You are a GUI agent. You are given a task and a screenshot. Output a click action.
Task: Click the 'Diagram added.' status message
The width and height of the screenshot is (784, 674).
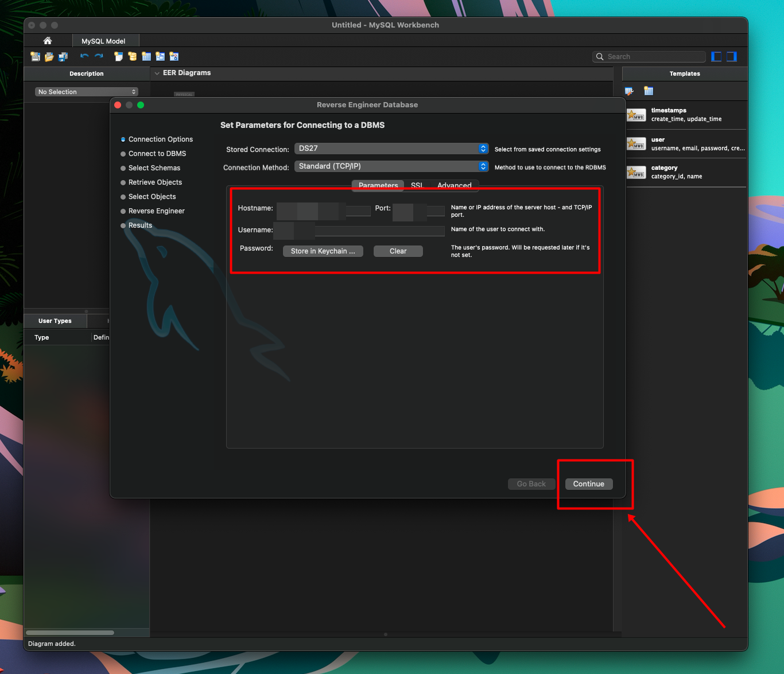[52, 644]
